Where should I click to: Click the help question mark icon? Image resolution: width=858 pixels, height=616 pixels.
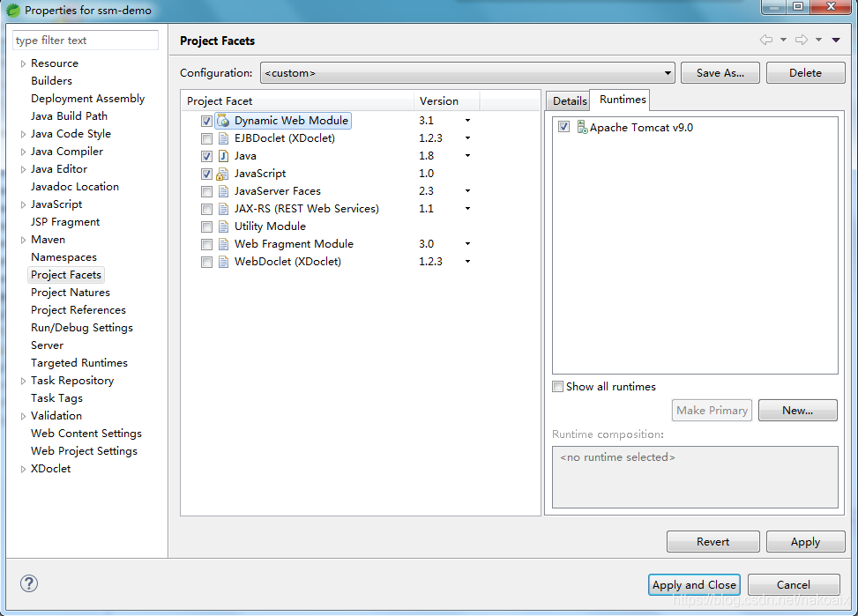[29, 583]
